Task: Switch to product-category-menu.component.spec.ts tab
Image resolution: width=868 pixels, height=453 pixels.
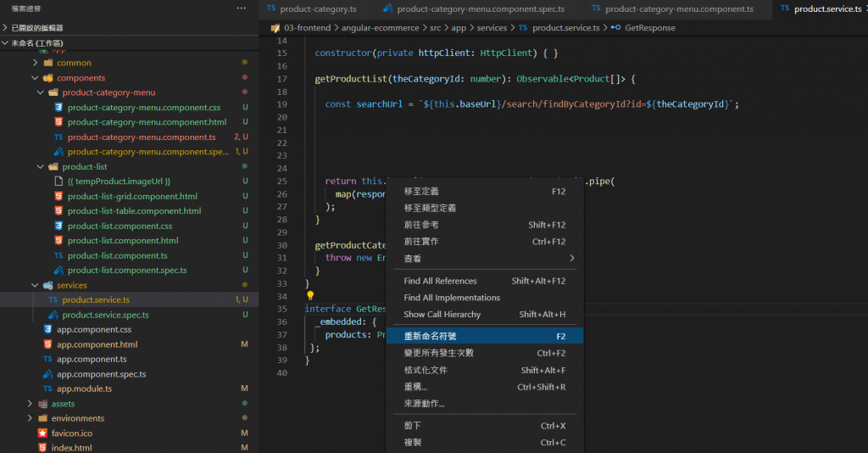Action: 481,8
